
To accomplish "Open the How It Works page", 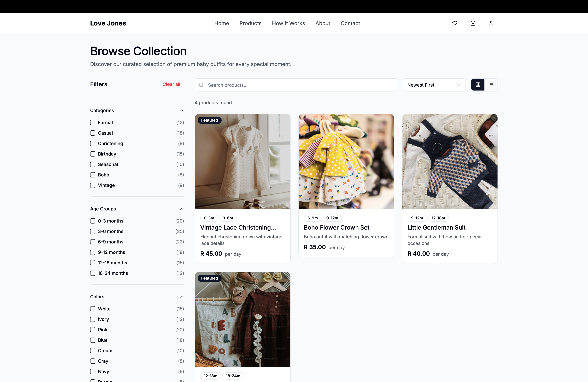I will tap(288, 23).
